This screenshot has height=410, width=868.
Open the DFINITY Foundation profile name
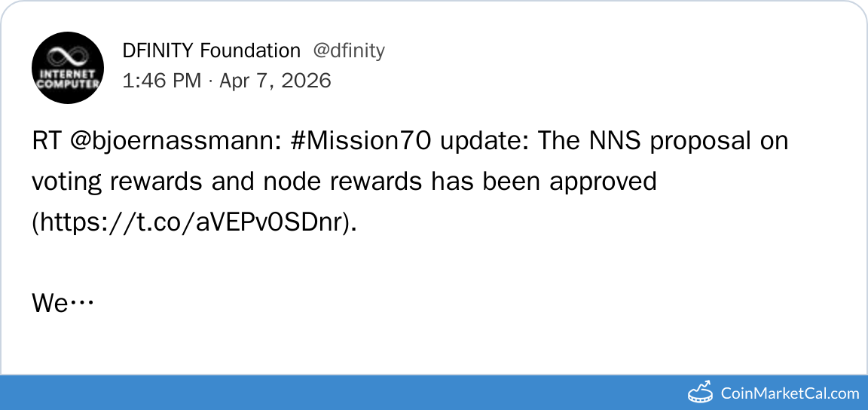211,50
